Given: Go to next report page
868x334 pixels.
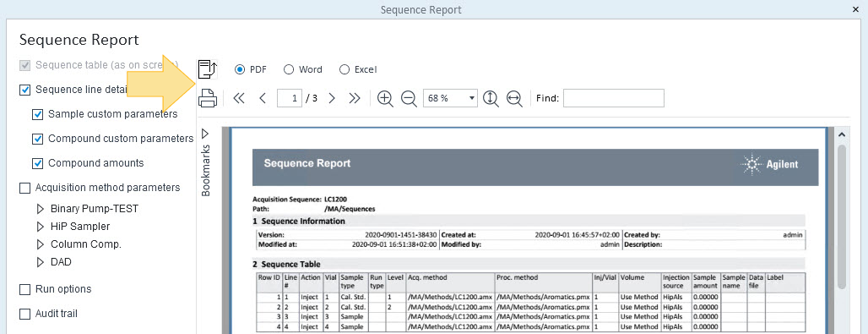Looking at the screenshot, I should (x=332, y=98).
